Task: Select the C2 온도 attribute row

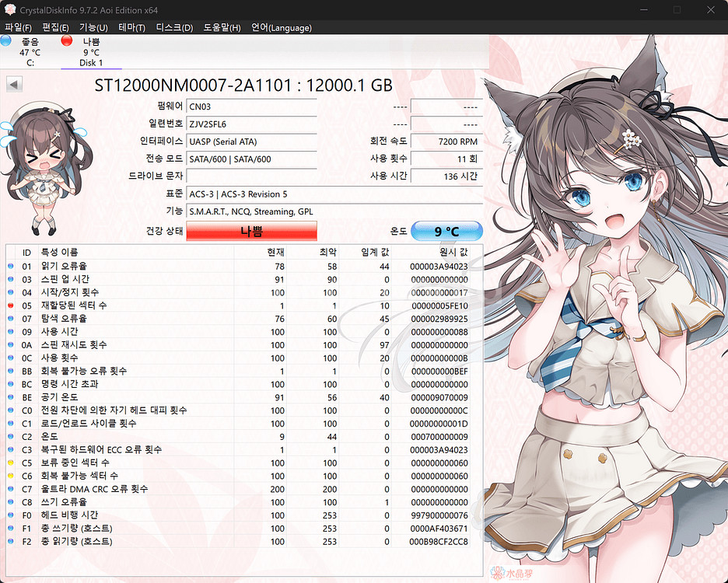Action: tap(233, 437)
